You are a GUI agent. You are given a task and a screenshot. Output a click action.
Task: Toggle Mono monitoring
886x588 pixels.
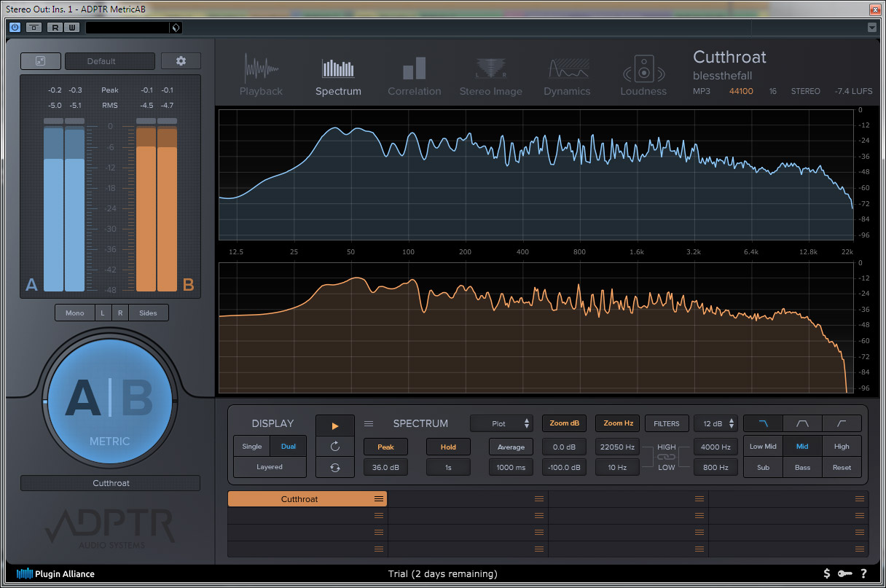(75, 313)
